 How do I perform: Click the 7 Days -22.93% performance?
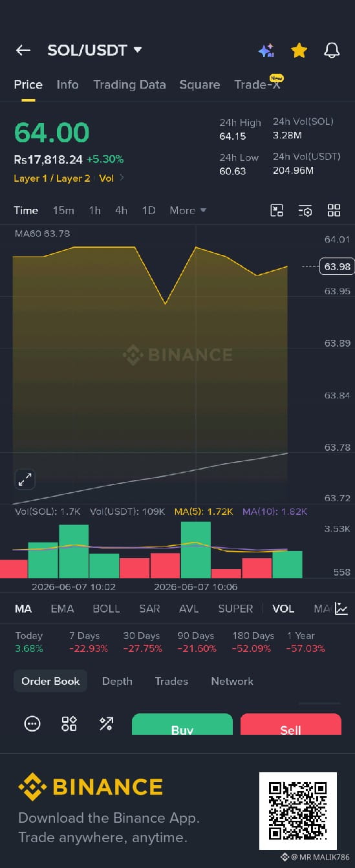tap(89, 642)
